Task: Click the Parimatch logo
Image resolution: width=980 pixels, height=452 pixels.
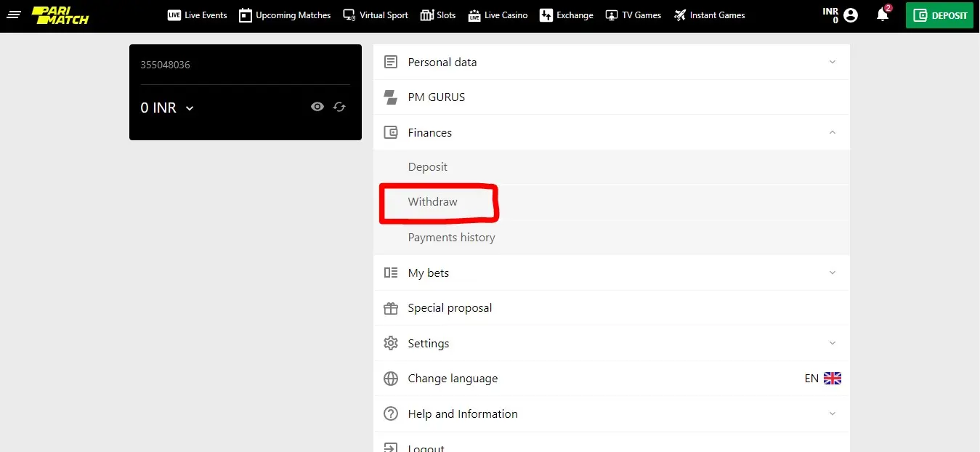Action: (x=60, y=15)
